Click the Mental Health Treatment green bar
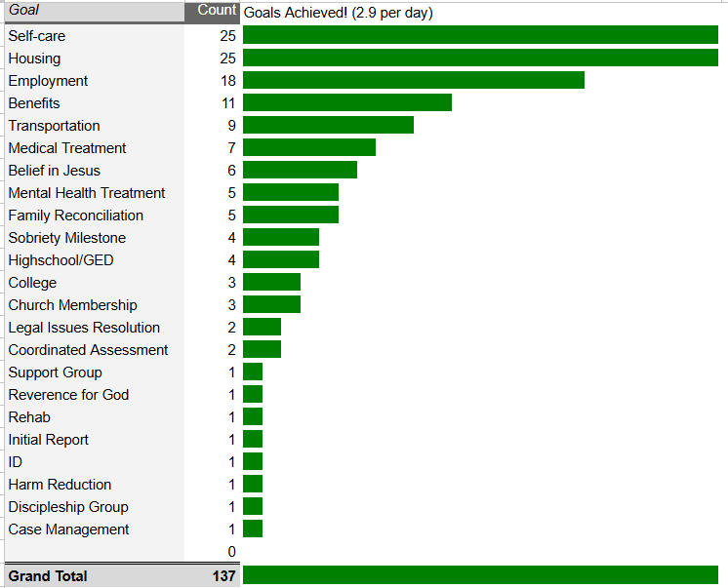 click(291, 192)
